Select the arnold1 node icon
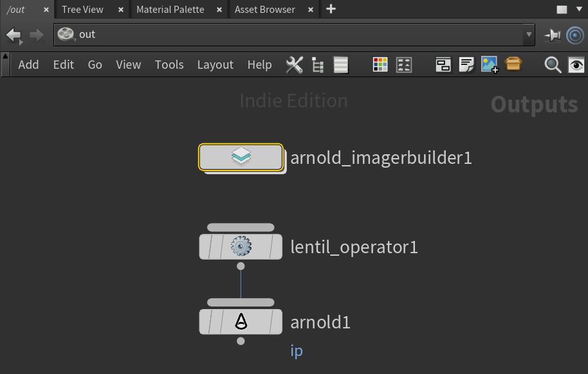This screenshot has height=374, width=588. (x=241, y=321)
